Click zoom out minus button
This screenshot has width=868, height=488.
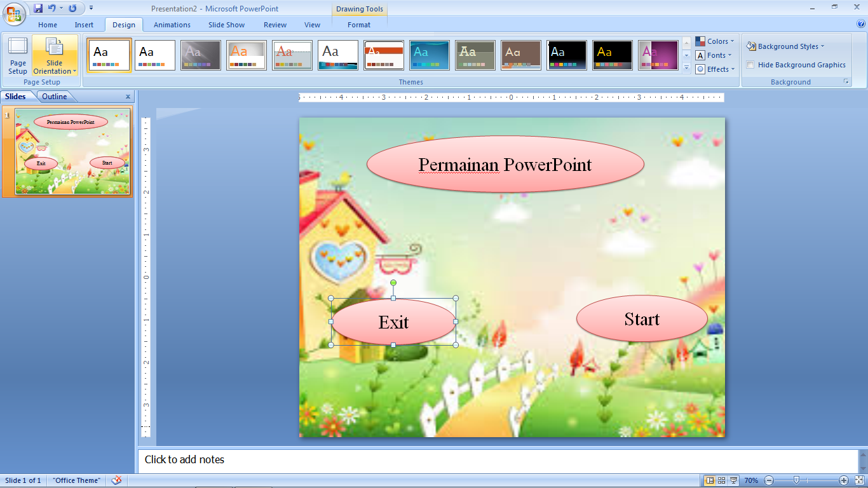(x=768, y=480)
